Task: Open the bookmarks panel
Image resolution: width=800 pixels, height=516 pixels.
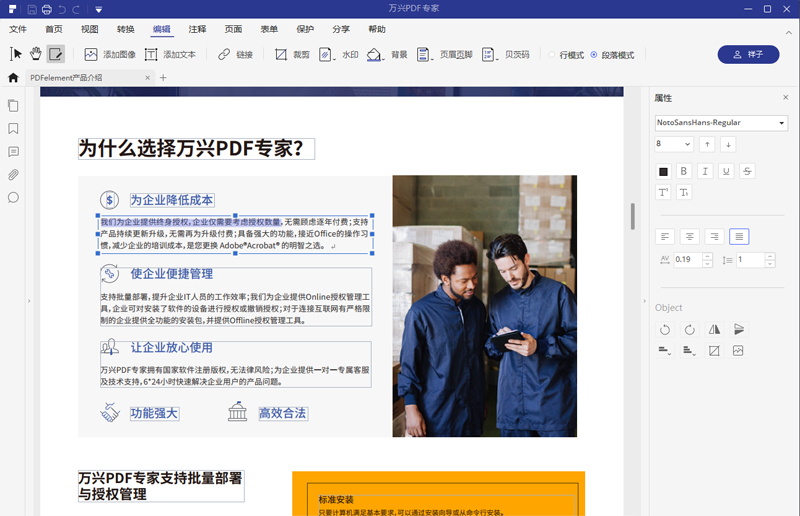Action: click(13, 129)
